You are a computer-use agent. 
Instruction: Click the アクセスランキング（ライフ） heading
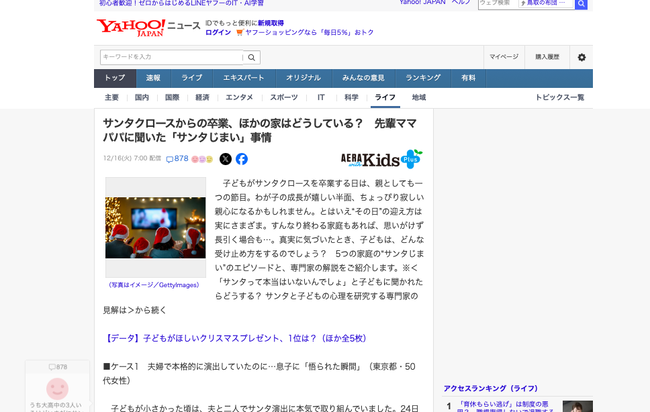491,388
